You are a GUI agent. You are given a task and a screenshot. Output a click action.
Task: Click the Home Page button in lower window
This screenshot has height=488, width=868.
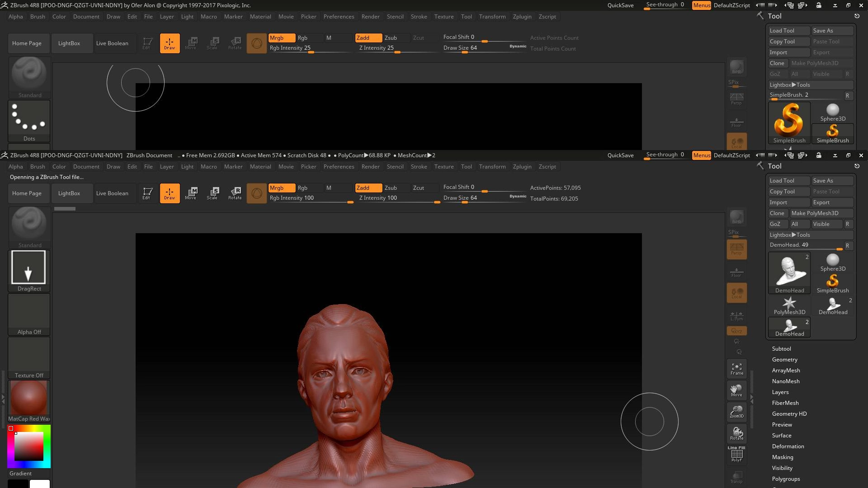[x=29, y=193]
